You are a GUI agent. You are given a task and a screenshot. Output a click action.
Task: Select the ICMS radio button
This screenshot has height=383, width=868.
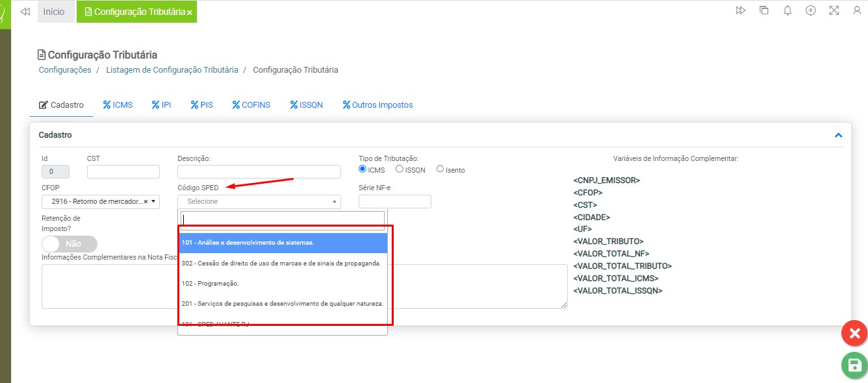click(x=363, y=169)
